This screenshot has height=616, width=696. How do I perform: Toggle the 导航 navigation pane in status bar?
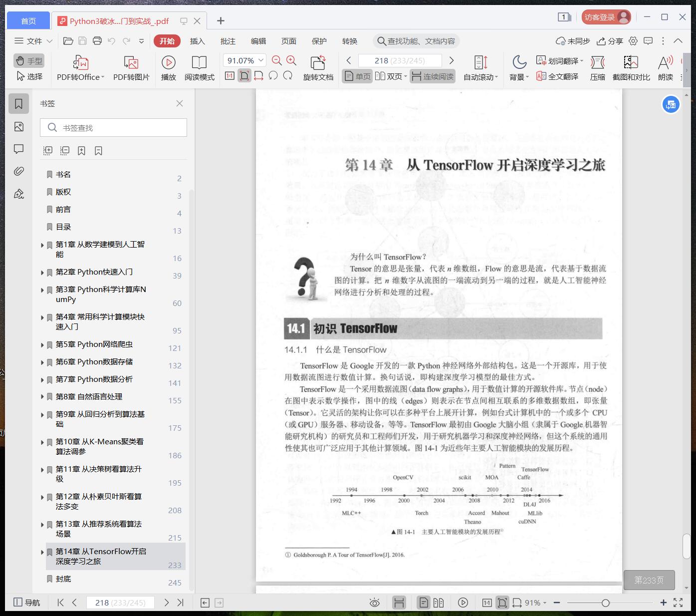26,603
